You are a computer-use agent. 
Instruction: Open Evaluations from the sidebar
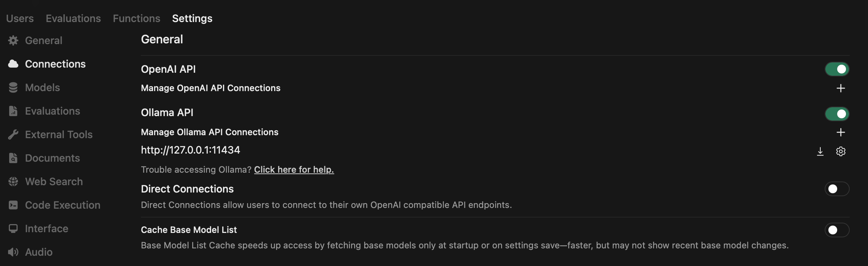click(52, 111)
